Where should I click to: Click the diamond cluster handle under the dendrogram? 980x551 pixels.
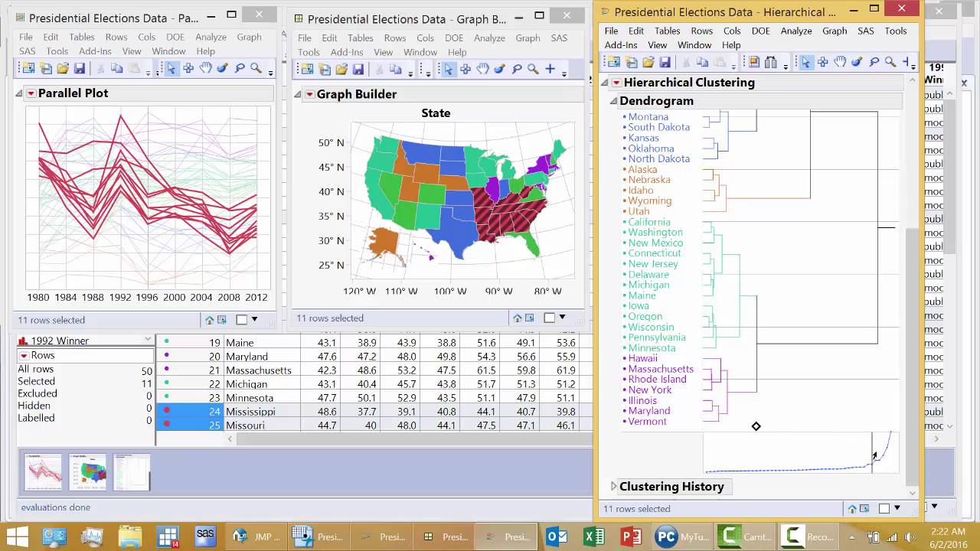(x=756, y=426)
